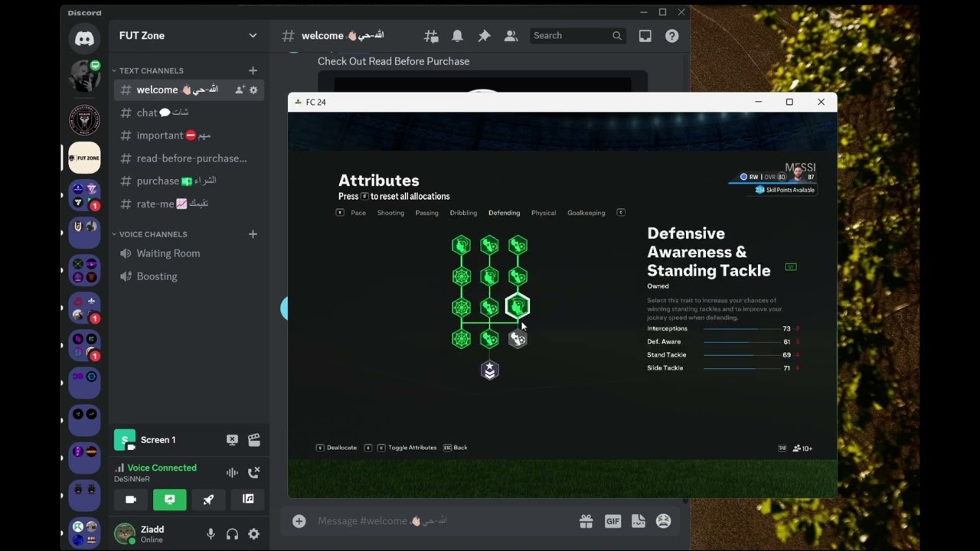Open the important text channel

[189, 135]
